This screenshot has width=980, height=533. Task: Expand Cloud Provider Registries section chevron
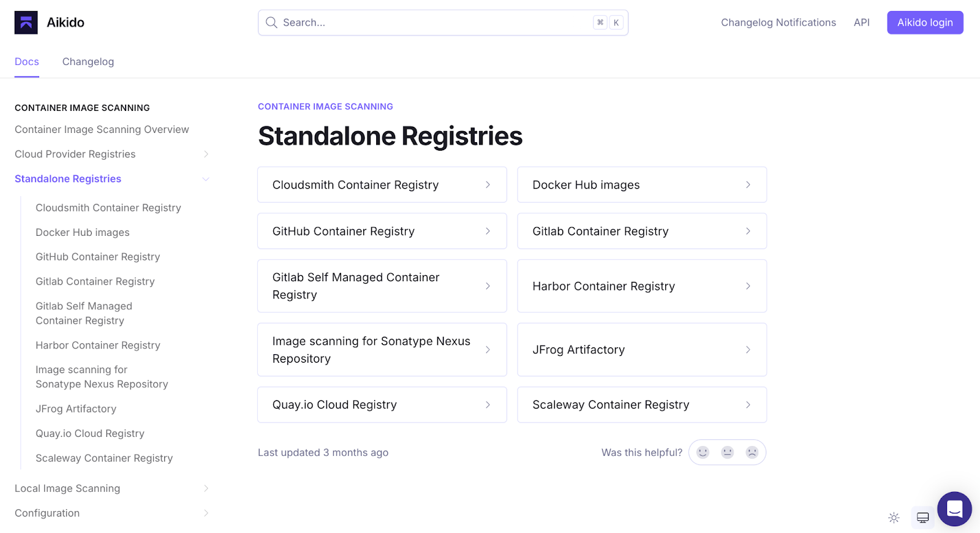[206, 154]
